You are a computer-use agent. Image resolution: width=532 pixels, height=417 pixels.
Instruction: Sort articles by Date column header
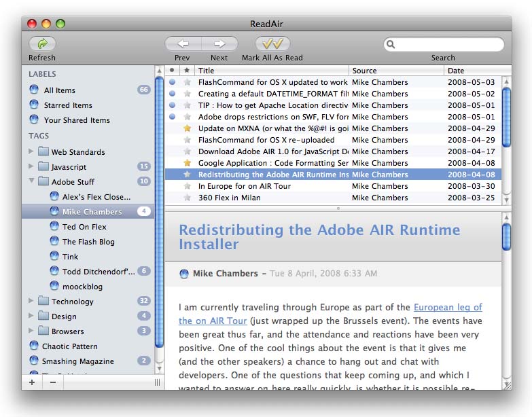point(478,71)
